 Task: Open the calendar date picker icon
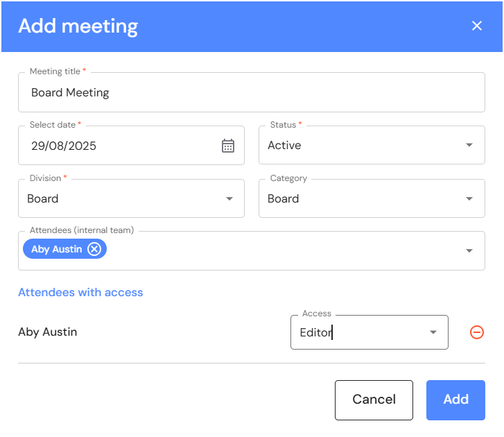tap(228, 146)
